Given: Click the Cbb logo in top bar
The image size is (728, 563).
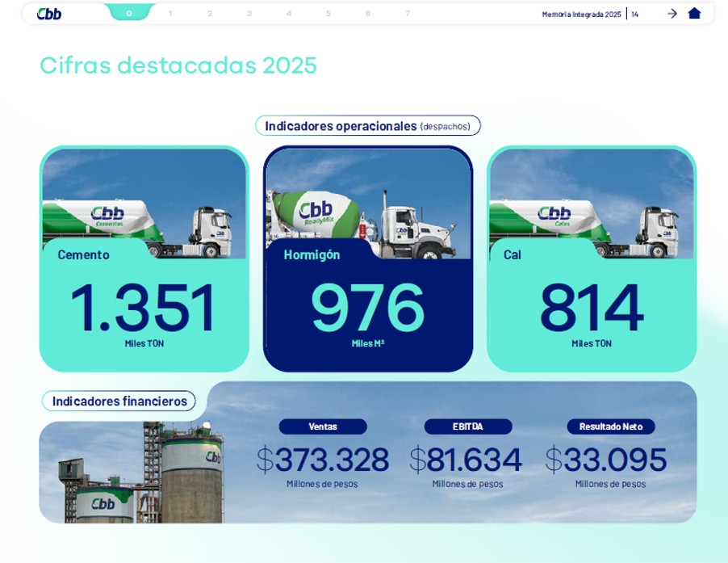Looking at the screenshot, I should (x=49, y=14).
